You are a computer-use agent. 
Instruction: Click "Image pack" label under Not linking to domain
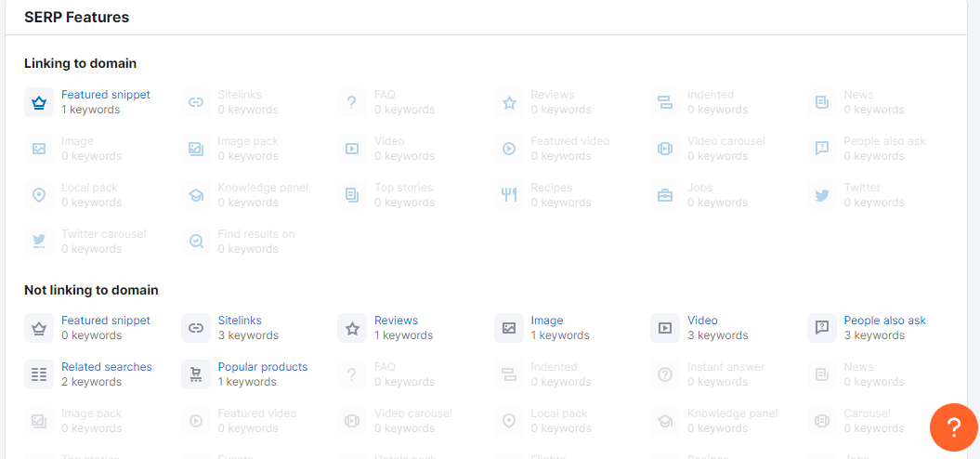92,413
